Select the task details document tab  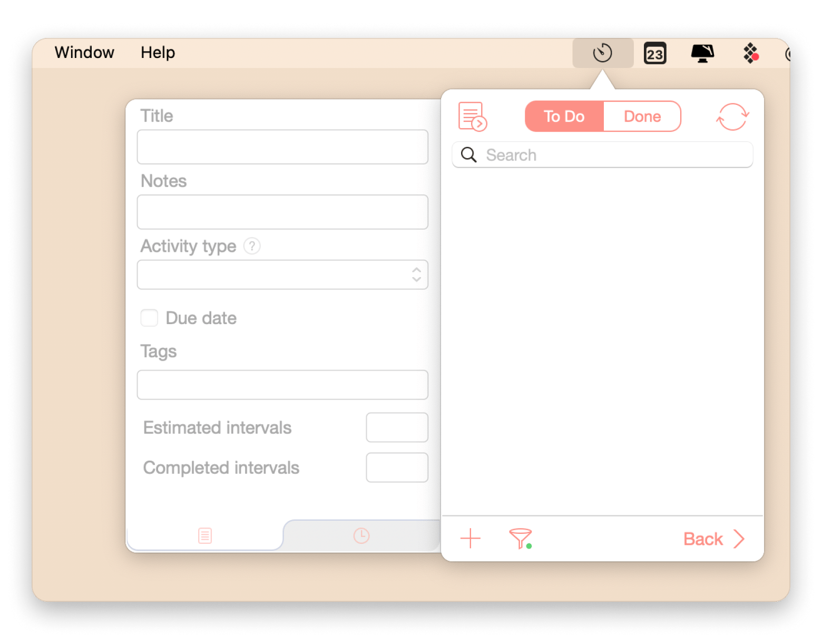click(x=205, y=535)
